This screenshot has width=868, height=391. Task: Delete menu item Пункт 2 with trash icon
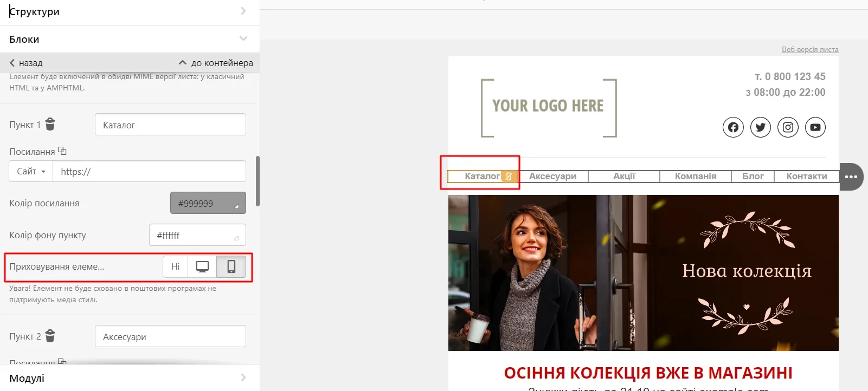[50, 336]
